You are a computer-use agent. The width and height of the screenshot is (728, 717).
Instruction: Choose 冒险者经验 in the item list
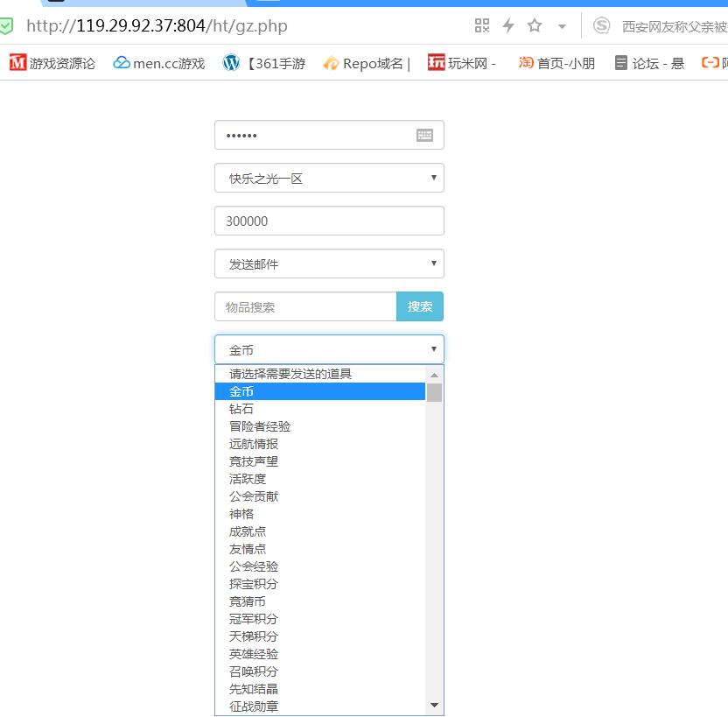[x=260, y=426]
